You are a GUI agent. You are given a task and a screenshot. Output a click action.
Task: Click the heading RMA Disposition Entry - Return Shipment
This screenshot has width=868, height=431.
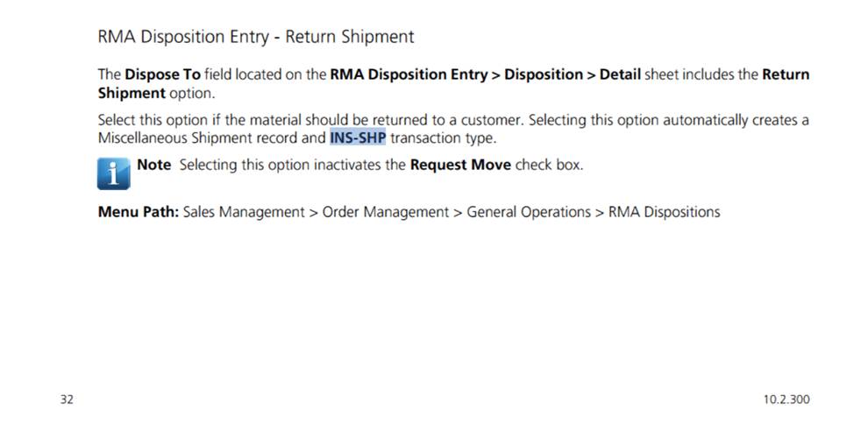coord(255,37)
